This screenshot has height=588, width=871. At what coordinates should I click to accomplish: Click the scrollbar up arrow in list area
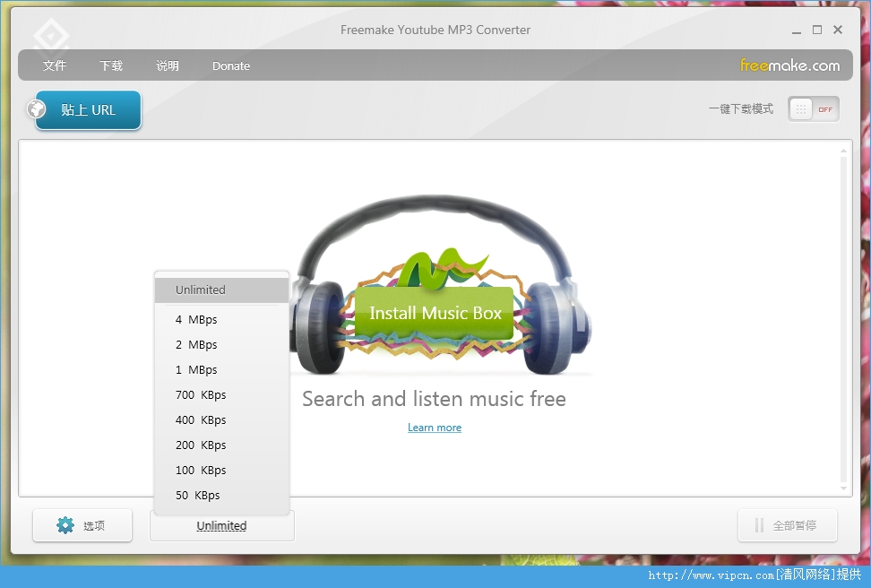pos(843,151)
